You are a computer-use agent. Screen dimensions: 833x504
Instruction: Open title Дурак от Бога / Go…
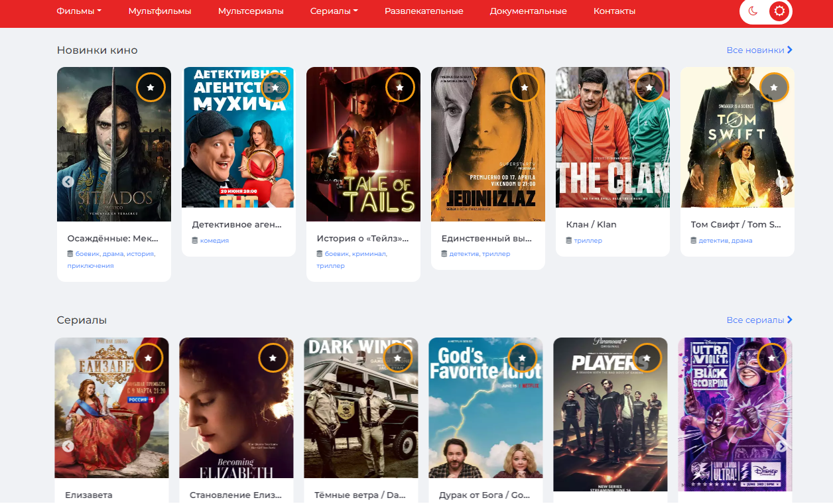point(485,495)
